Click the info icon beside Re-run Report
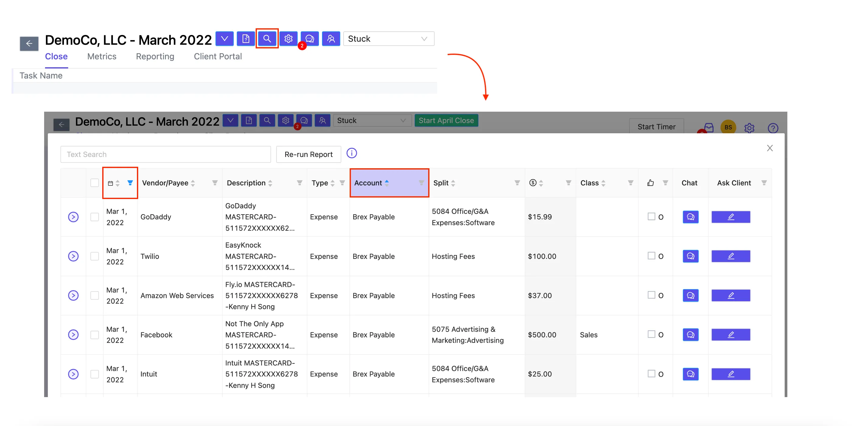 (x=352, y=153)
